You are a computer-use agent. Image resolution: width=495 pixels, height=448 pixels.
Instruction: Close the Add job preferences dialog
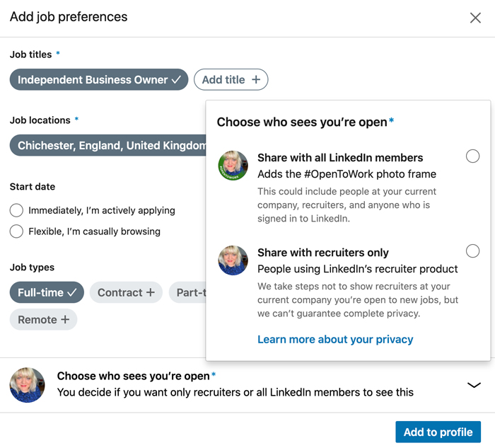pyautogui.click(x=475, y=18)
